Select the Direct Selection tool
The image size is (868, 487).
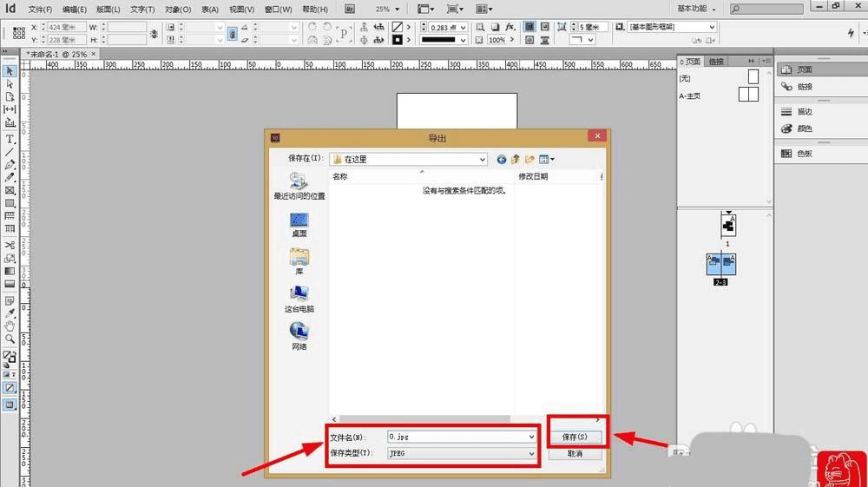(x=10, y=84)
